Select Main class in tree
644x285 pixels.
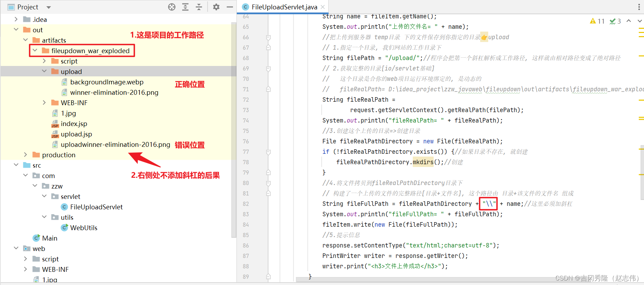coord(50,238)
